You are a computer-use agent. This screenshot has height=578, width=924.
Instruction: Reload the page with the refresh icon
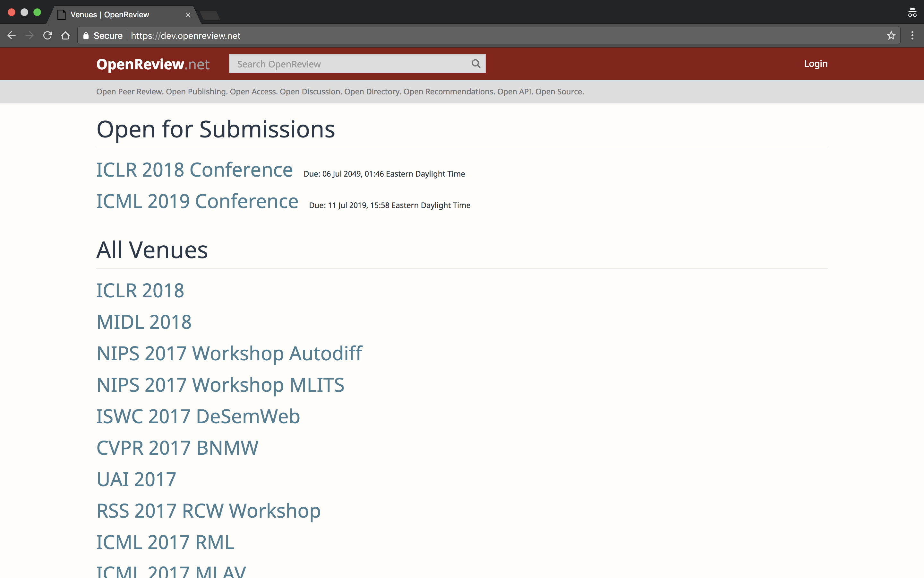[47, 36]
